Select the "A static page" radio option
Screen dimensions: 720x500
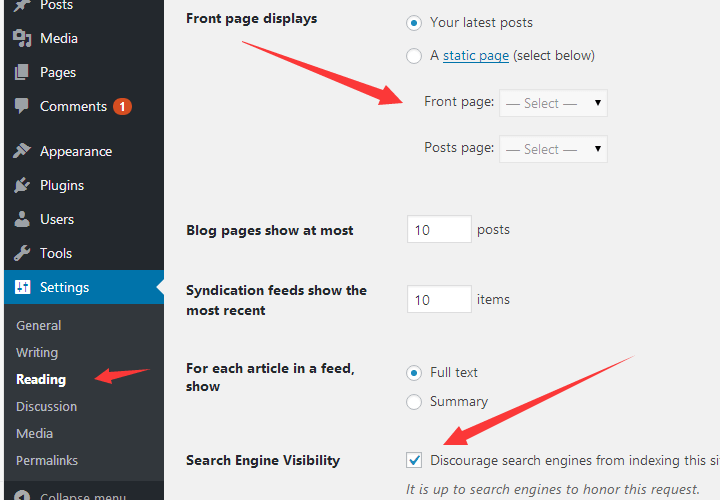(x=414, y=56)
